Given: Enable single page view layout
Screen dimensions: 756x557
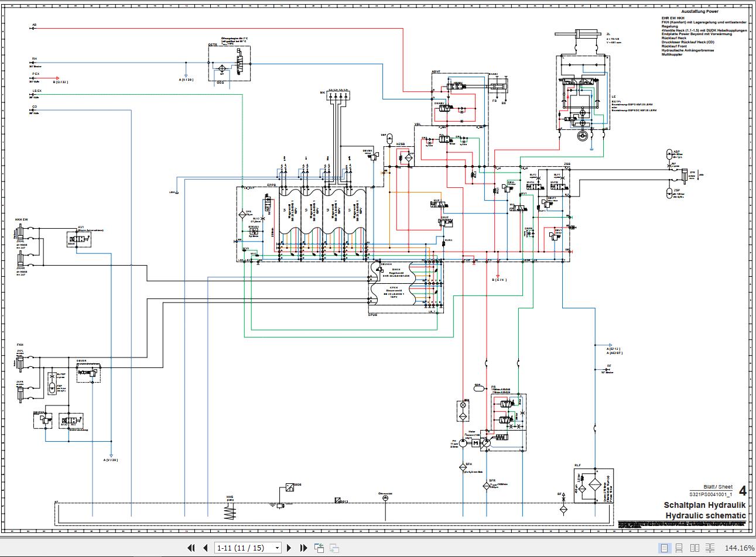Looking at the screenshot, I should point(665,548).
